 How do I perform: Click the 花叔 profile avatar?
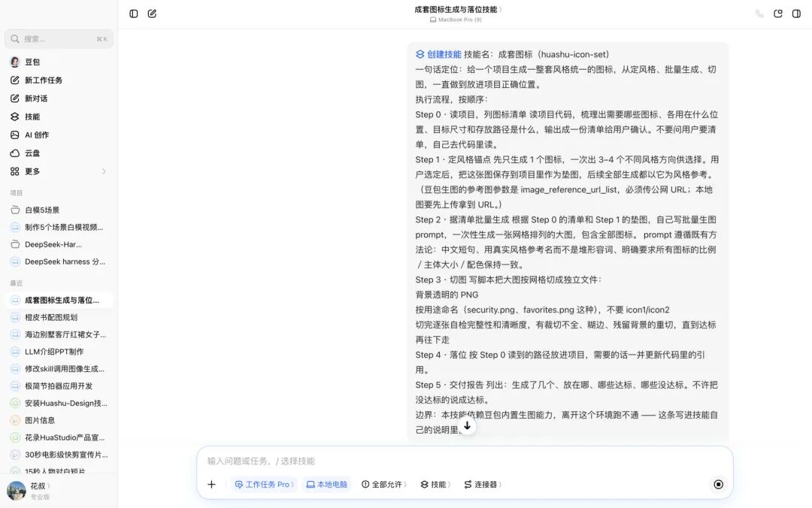pos(16,491)
